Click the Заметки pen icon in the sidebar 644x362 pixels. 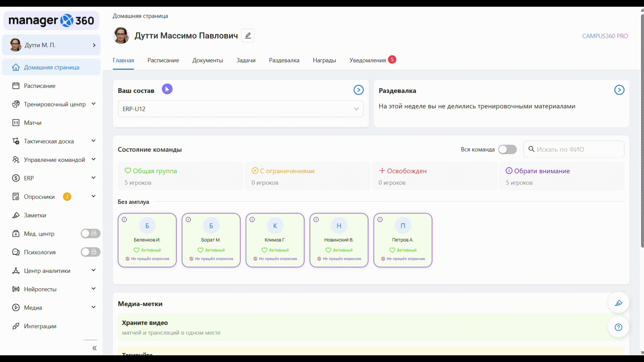click(x=16, y=215)
